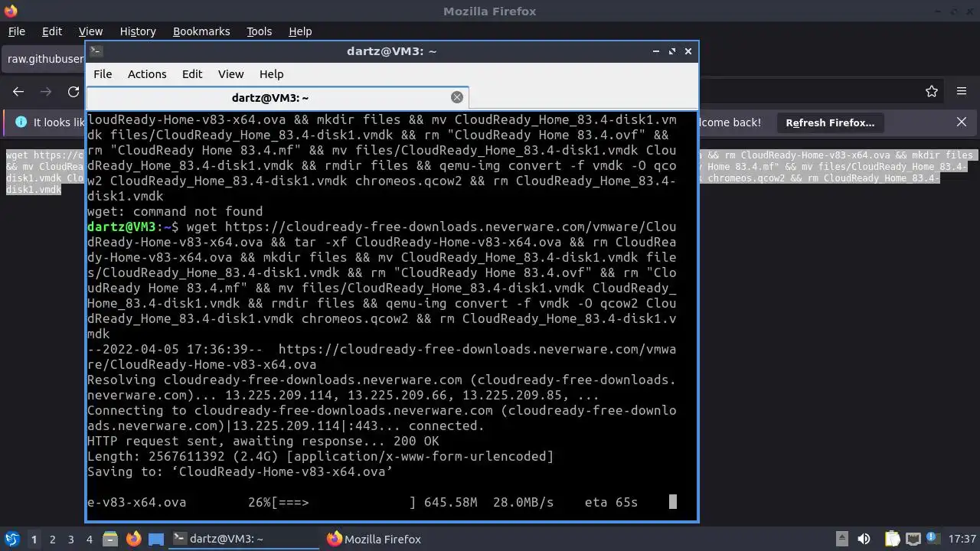This screenshot has width=980, height=551.
Task: Click the show desktop icon in taskbar
Action: coord(156,539)
